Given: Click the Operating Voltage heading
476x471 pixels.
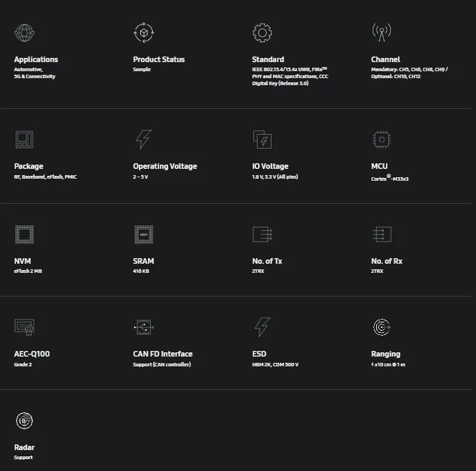Looking at the screenshot, I should pyautogui.click(x=165, y=166).
